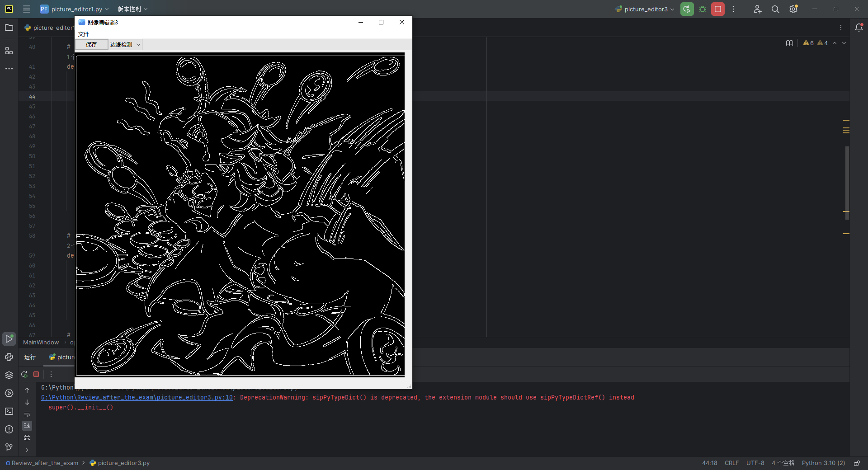Expand run panel side toolbar chevron
The height and width of the screenshot is (470, 868).
click(27, 450)
